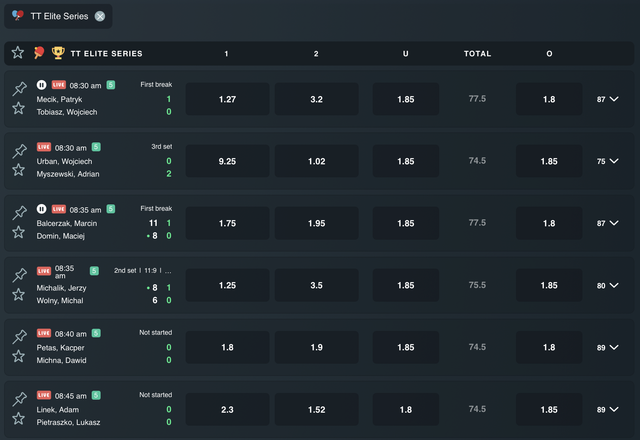Favorite the TT Elite Series league star
Image resolution: width=640 pixels, height=440 pixels.
tap(18, 53)
